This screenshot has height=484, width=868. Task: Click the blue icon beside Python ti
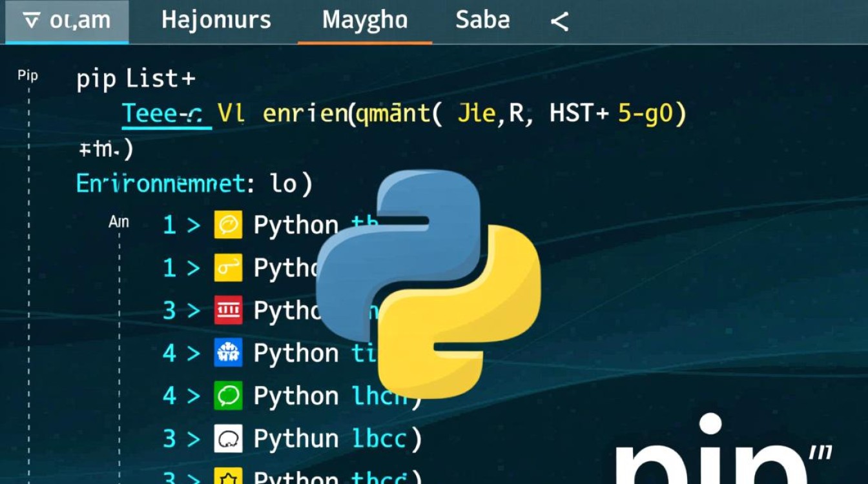tap(228, 353)
